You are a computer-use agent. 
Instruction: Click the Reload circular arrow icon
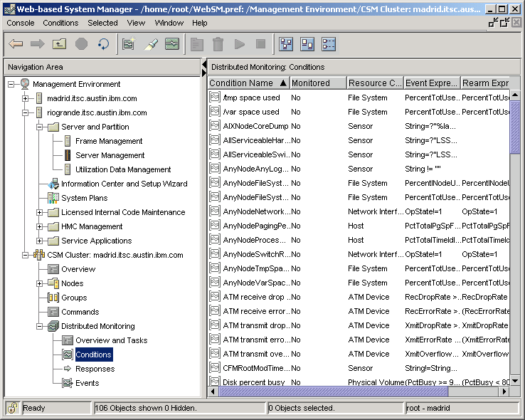pyautogui.click(x=103, y=44)
